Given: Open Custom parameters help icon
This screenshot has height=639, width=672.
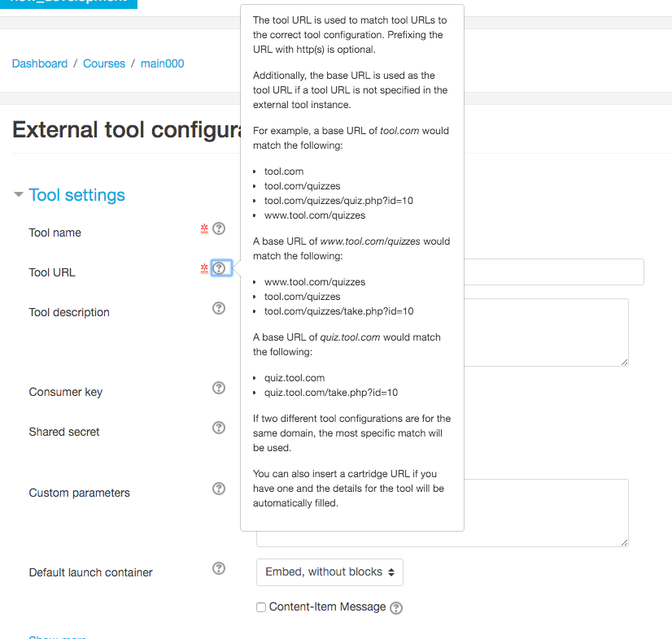Looking at the screenshot, I should (x=219, y=489).
